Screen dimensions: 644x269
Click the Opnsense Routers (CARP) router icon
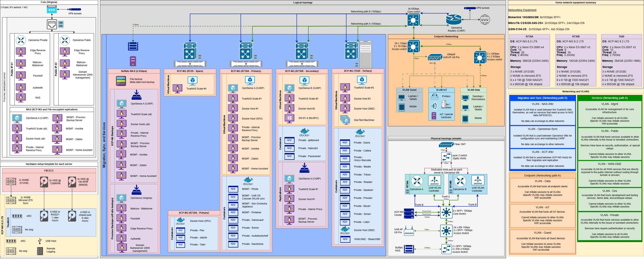[454, 20]
